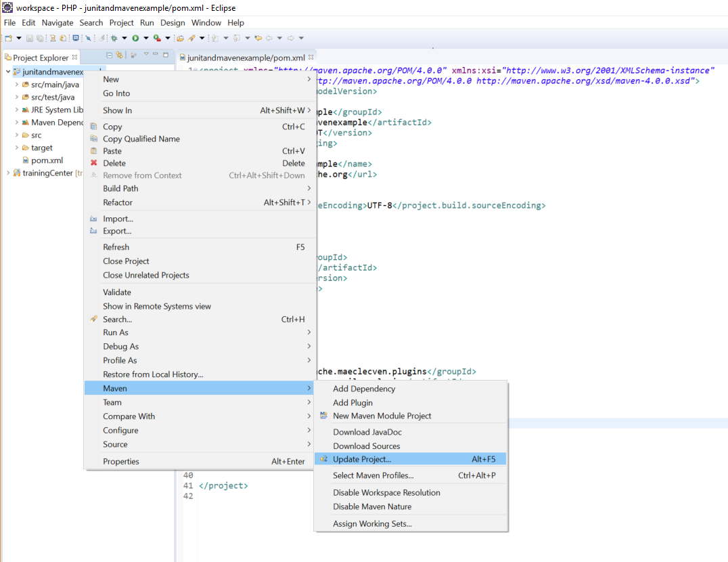Click the Last Edit Location icon
Image resolution: width=728 pixels, height=562 pixels.
258,38
